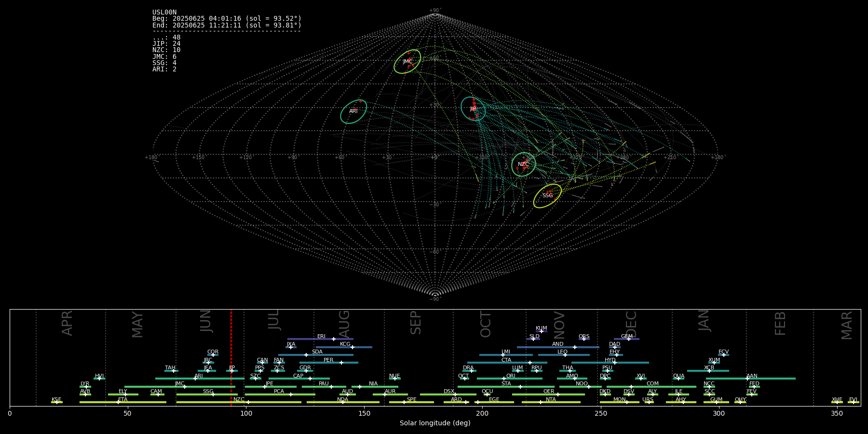Click the 'JIP: 24' legend line
The width and height of the screenshot is (868, 434).
click(166, 44)
